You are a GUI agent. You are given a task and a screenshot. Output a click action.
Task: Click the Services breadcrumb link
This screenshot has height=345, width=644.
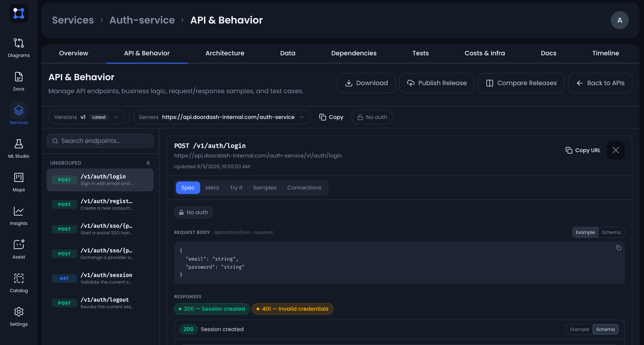click(73, 20)
